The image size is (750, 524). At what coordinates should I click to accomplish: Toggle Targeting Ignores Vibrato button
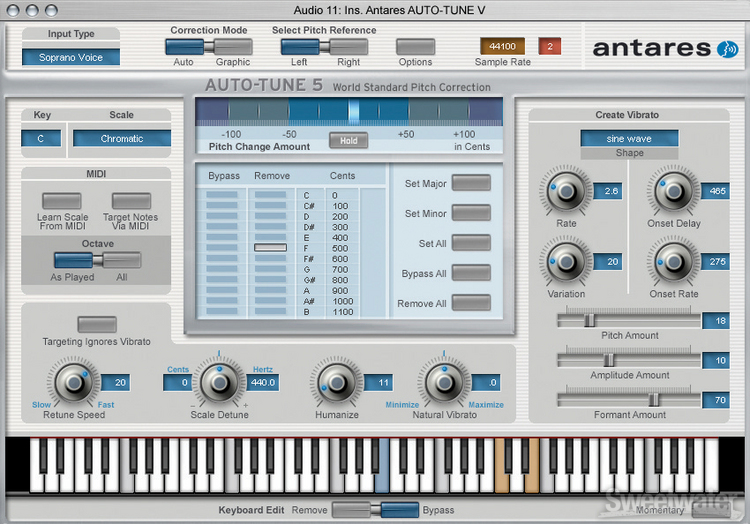click(97, 324)
